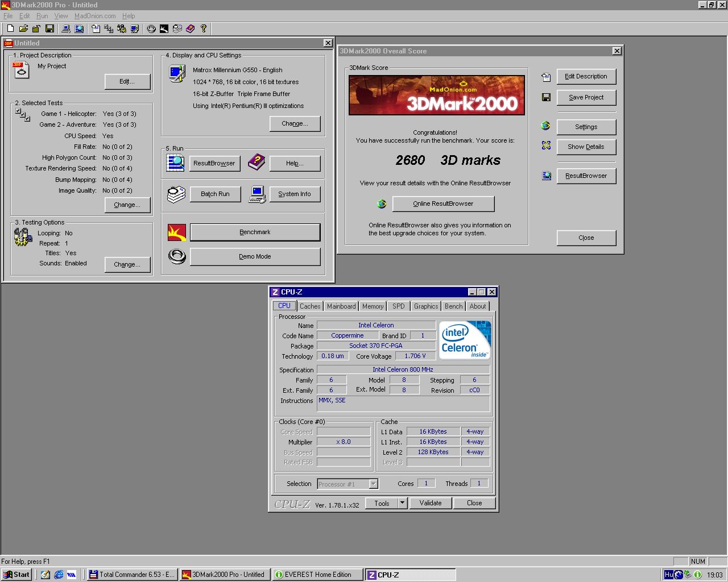The width and height of the screenshot is (728, 582).
Task: Click the Display Settings toolbar icon
Action: 135,28
